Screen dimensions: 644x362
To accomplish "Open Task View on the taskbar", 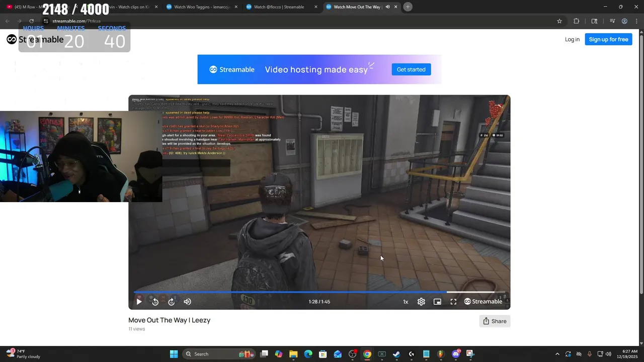I will click(x=264, y=354).
